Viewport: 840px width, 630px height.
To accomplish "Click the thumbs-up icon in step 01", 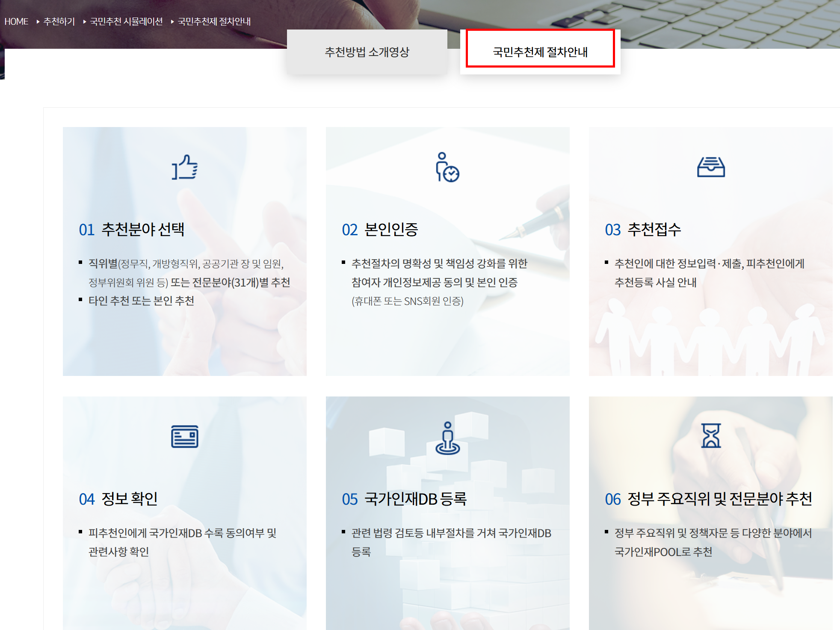I will pos(184,167).
